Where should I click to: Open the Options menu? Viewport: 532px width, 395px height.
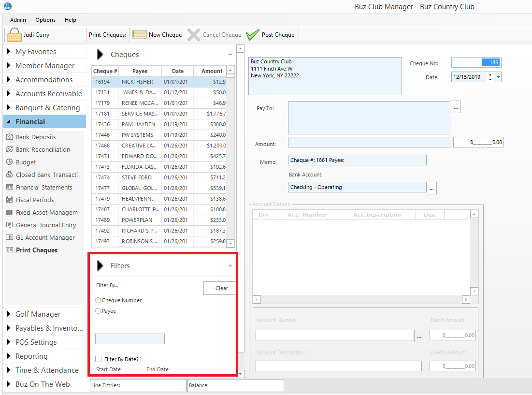[45, 20]
